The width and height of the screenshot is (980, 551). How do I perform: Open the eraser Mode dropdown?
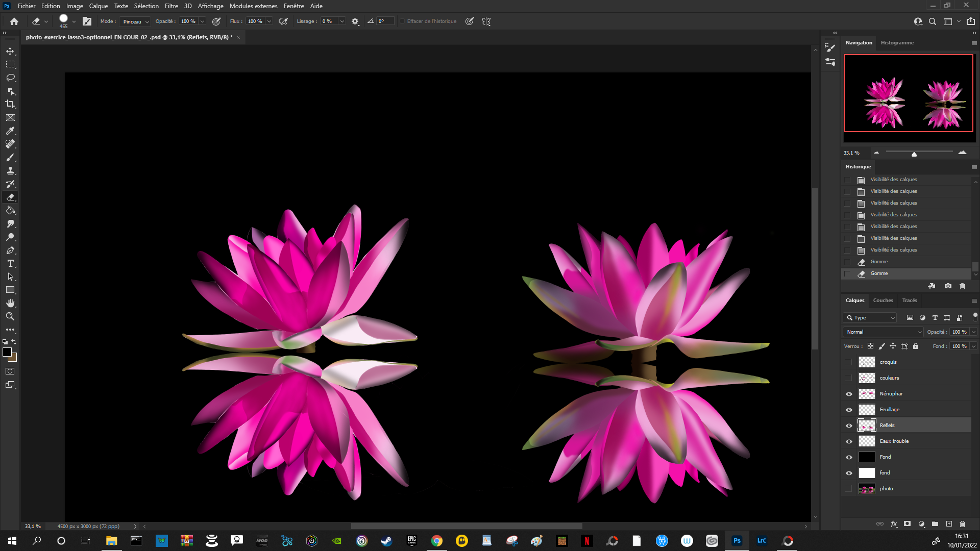(135, 21)
